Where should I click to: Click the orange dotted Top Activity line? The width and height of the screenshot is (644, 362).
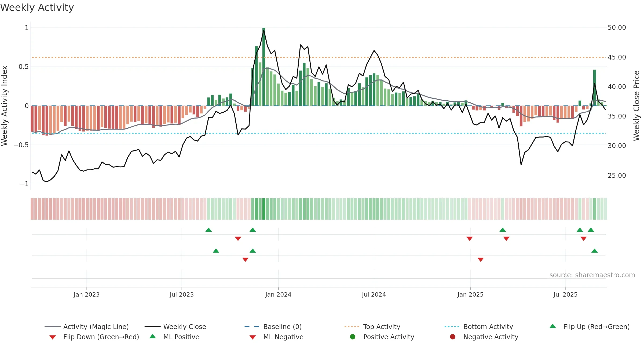319,57
